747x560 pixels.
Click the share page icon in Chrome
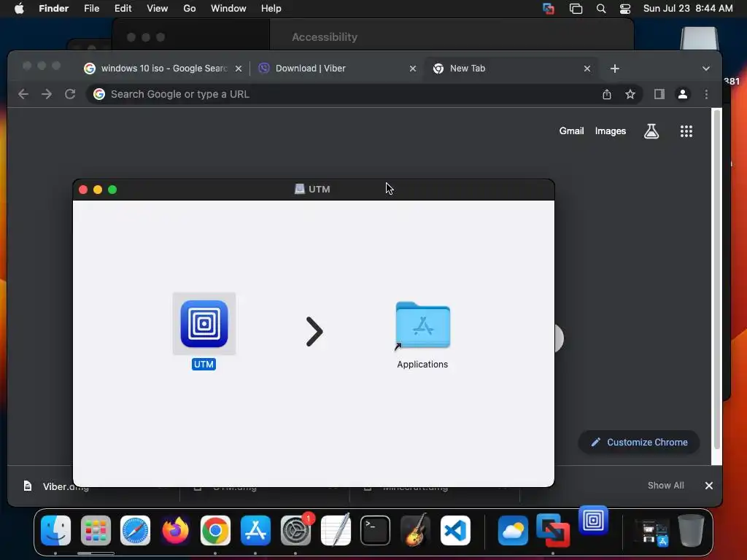coord(607,94)
